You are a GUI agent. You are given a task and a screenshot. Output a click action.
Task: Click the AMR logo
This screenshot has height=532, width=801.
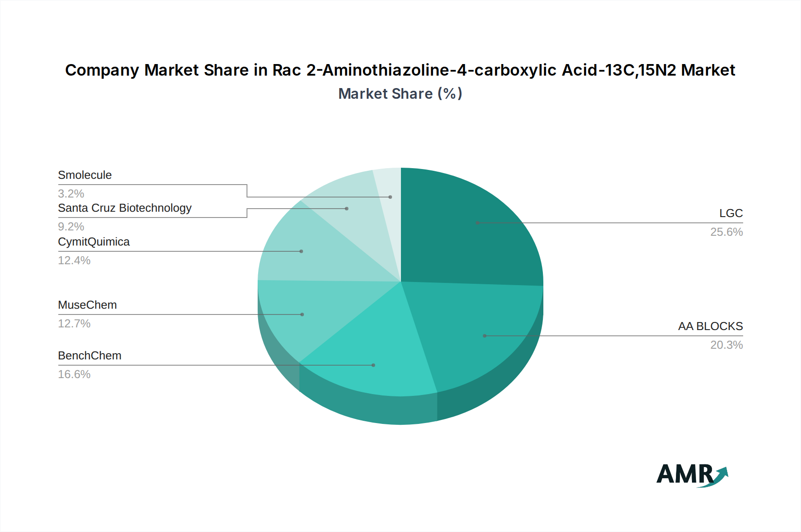point(692,475)
